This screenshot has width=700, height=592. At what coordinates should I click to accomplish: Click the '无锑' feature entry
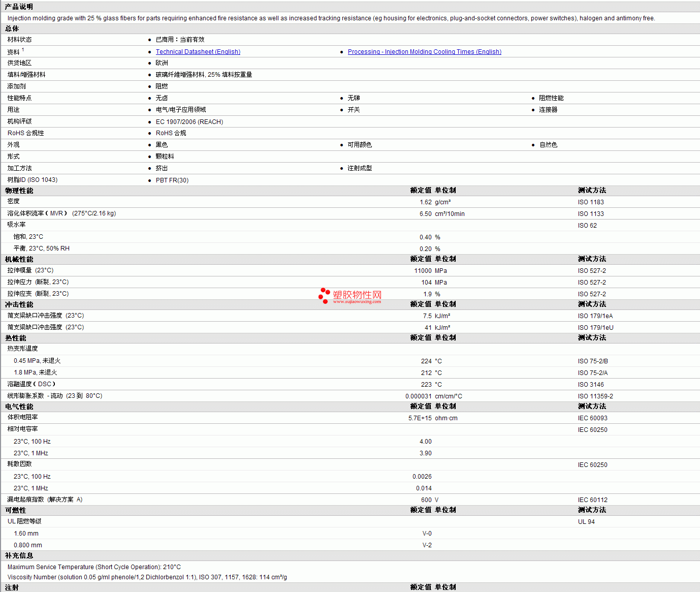pyautogui.click(x=354, y=98)
